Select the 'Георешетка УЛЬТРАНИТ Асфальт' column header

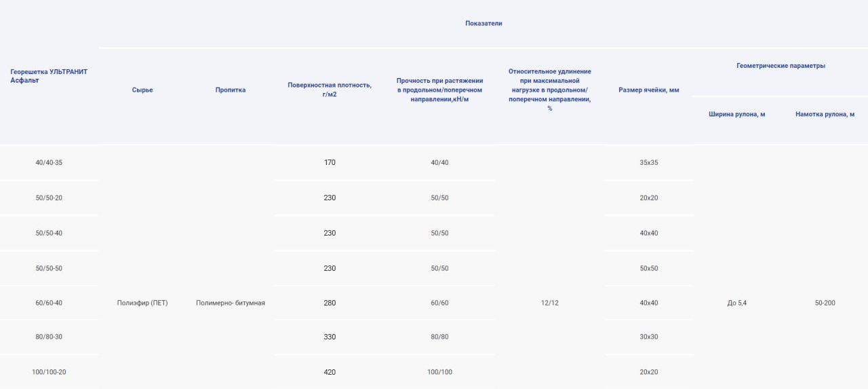[x=49, y=76]
